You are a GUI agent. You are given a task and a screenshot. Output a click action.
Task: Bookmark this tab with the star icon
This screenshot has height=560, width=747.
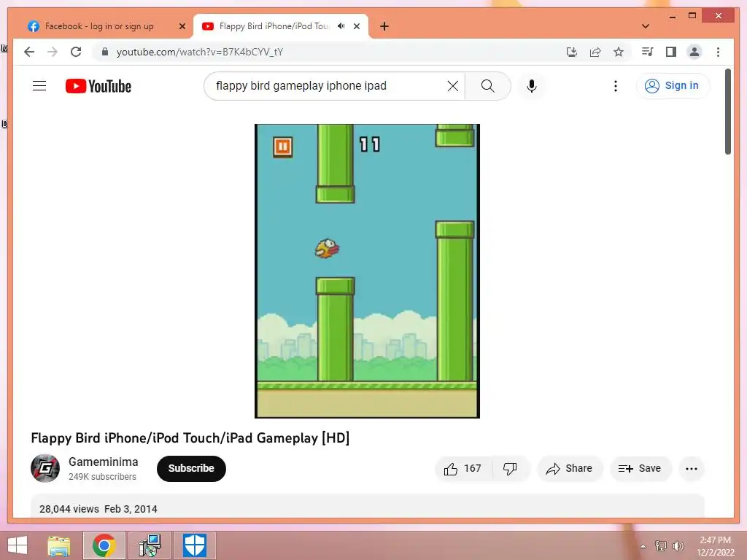pyautogui.click(x=619, y=52)
